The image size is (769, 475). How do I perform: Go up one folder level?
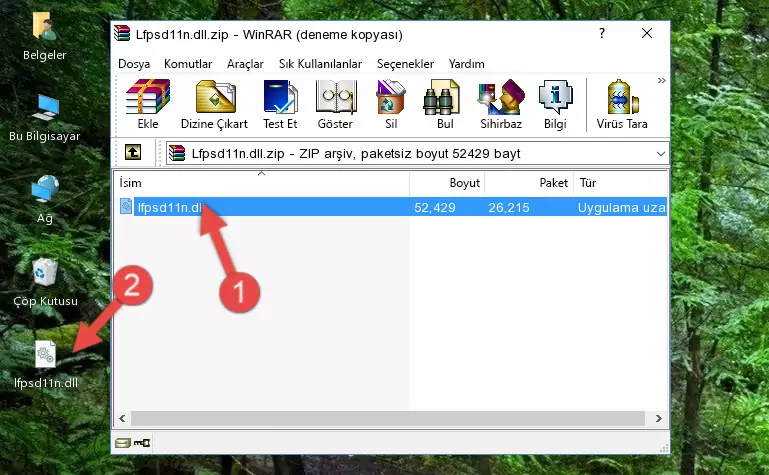(133, 152)
